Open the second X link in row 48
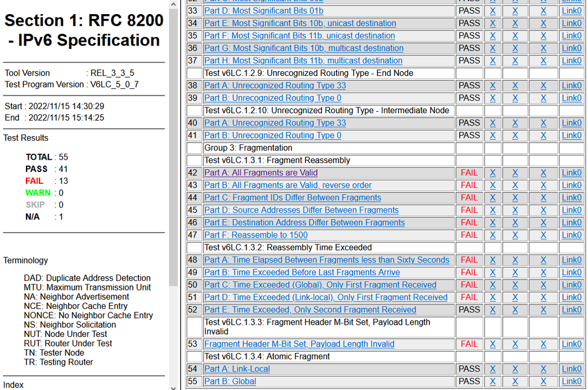The image size is (588, 390). coord(515,260)
